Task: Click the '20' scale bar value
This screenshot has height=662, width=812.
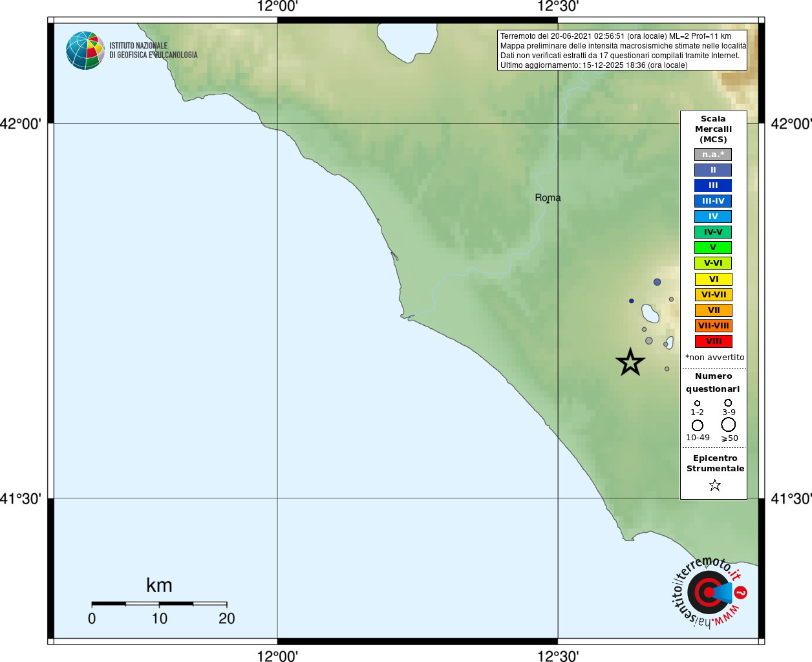Action: point(226,619)
